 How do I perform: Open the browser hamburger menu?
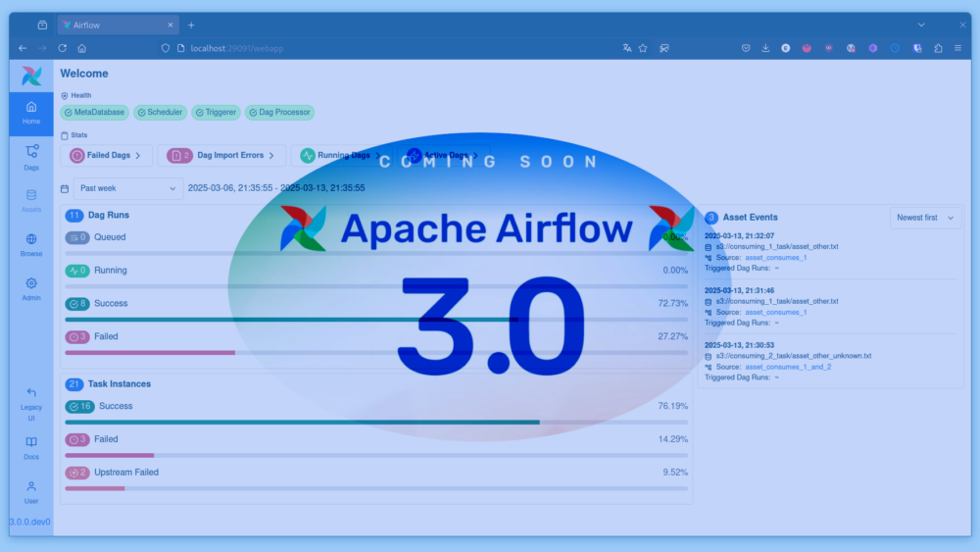[958, 48]
